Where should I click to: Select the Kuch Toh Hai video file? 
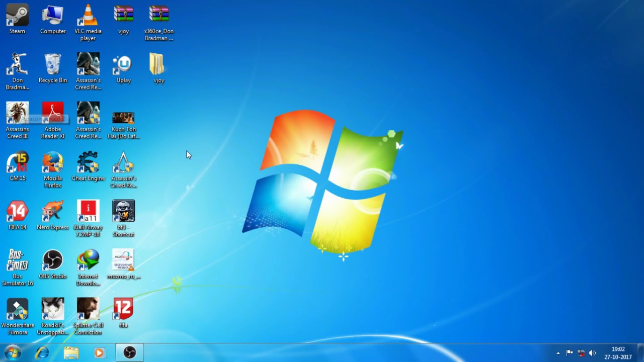click(123, 125)
